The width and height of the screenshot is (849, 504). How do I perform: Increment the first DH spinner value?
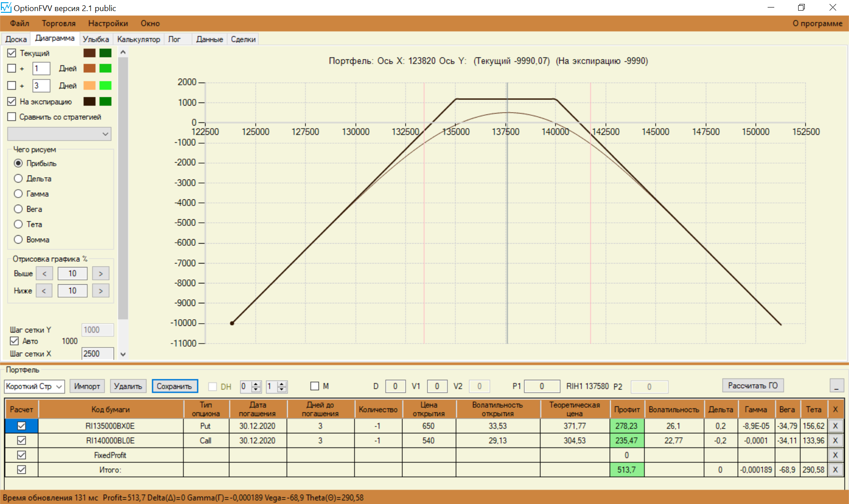tap(256, 383)
